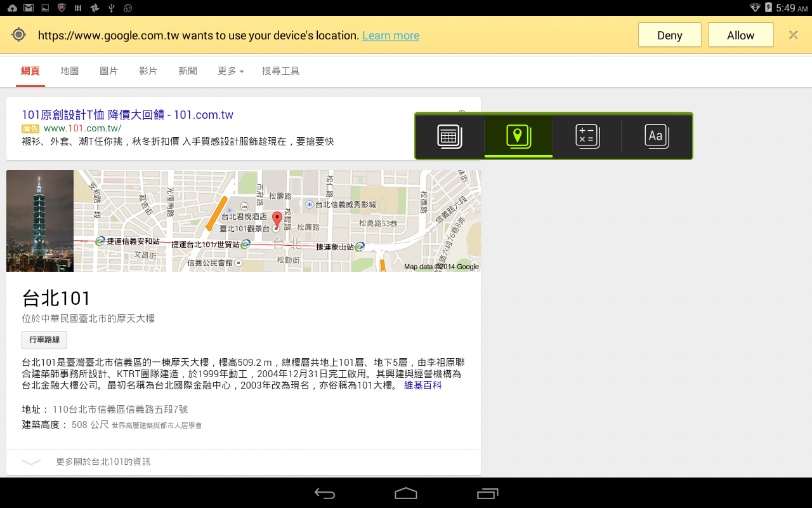The width and height of the screenshot is (812, 508).
Task: Tap the 捷運信義安和站 metro station icon
Action: [x=100, y=241]
